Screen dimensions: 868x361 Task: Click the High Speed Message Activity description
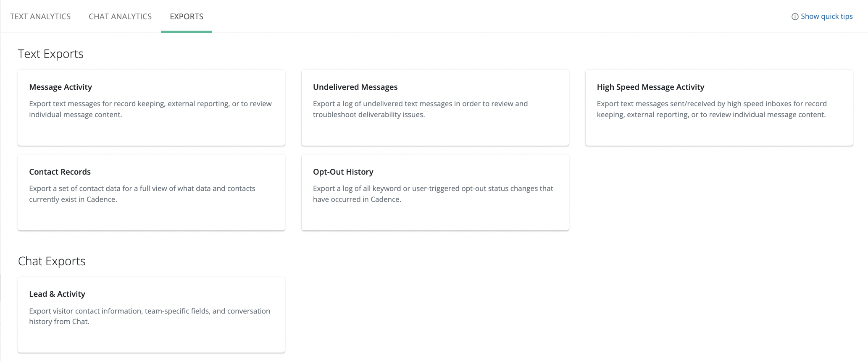tap(711, 109)
